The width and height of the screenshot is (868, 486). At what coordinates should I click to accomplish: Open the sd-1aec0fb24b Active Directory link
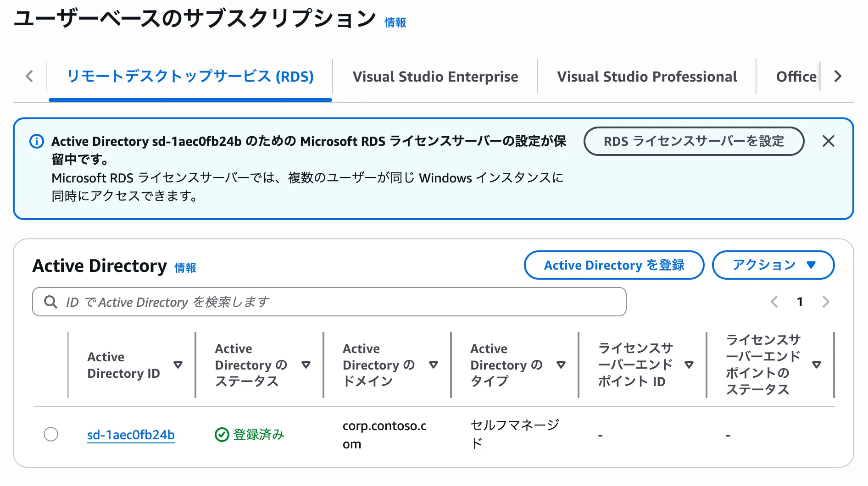pos(131,435)
